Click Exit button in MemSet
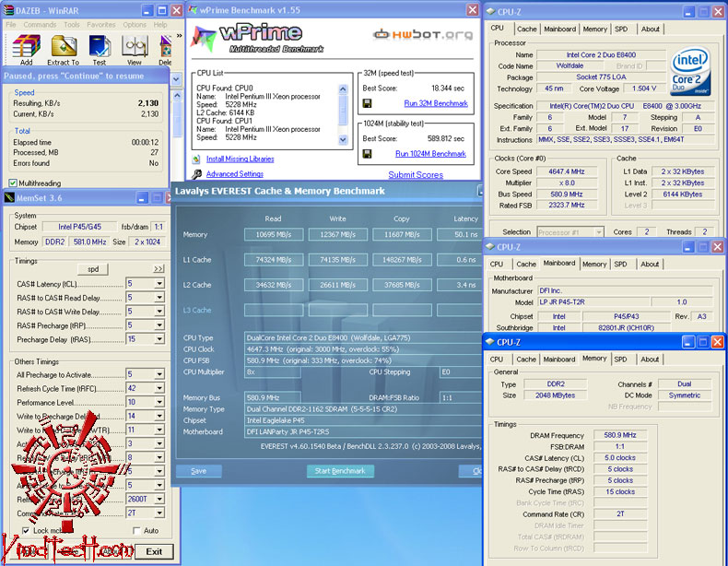 [x=154, y=551]
